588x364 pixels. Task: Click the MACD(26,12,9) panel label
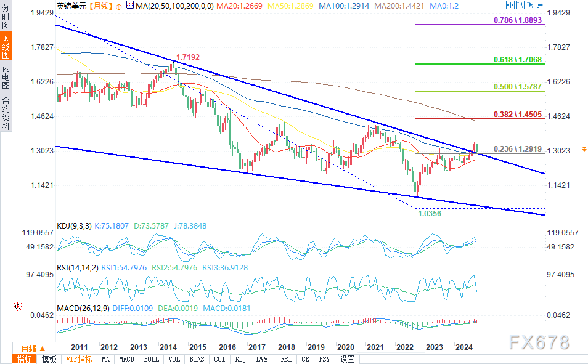click(x=83, y=308)
